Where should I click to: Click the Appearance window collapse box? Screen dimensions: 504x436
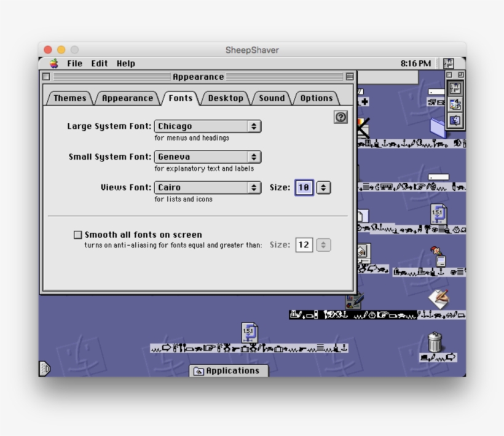[x=350, y=77]
